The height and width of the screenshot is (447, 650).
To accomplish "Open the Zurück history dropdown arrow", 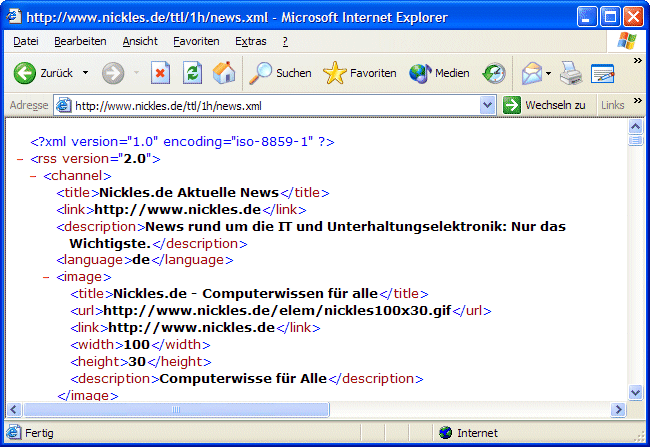I will coord(85,73).
